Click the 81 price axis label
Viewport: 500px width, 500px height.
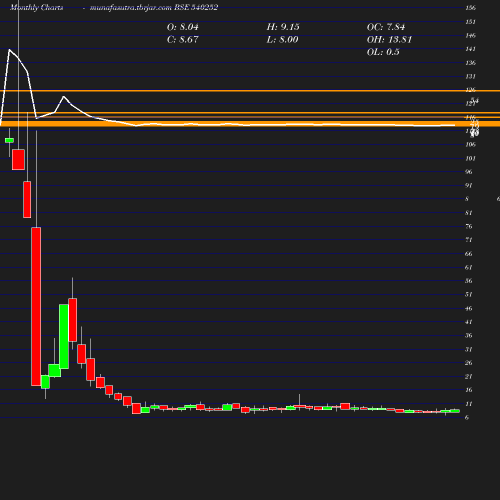coord(469,213)
